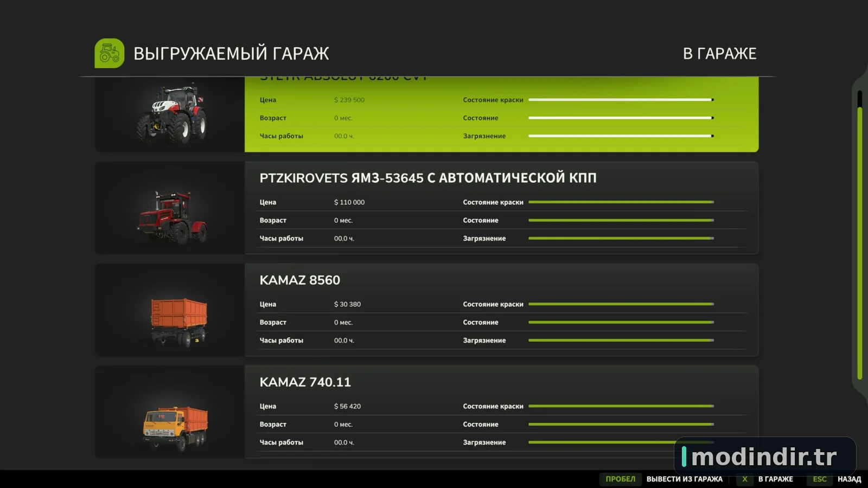Viewport: 868px width, 488px height.
Task: Click the Возраст label in selected Steyr row
Action: [x=273, y=118]
